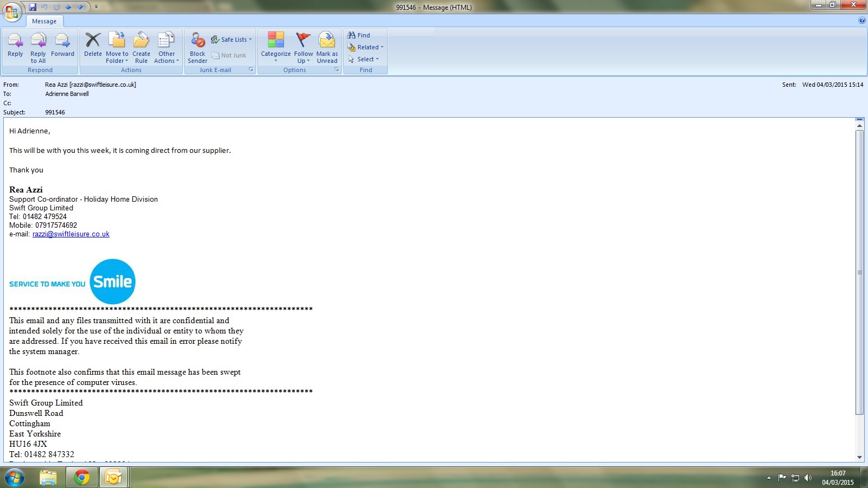Mark this message as Unread
The width and height of the screenshot is (868, 488).
(327, 48)
